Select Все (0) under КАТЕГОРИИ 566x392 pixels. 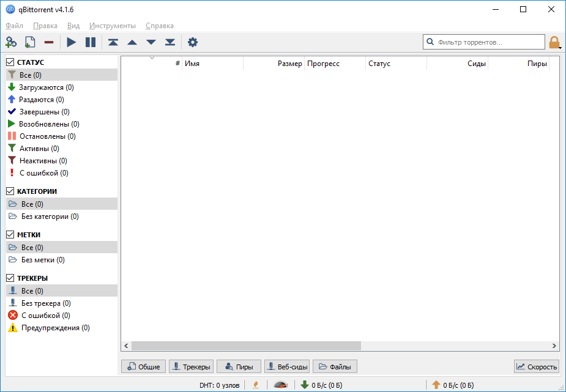tap(62, 204)
